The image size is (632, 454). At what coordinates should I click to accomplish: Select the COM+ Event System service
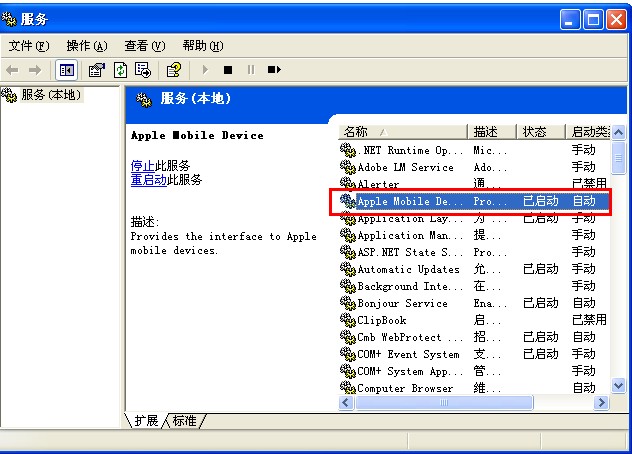[474, 354]
